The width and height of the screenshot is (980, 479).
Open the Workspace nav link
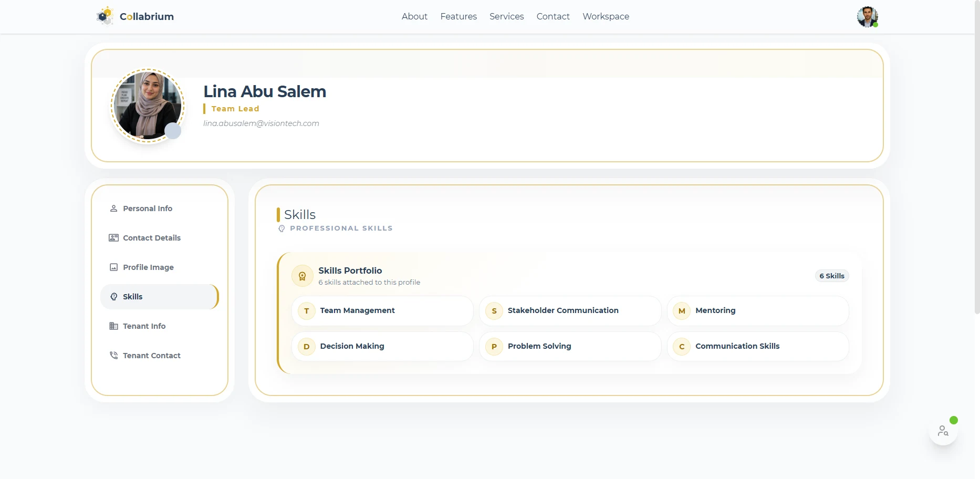pyautogui.click(x=606, y=17)
